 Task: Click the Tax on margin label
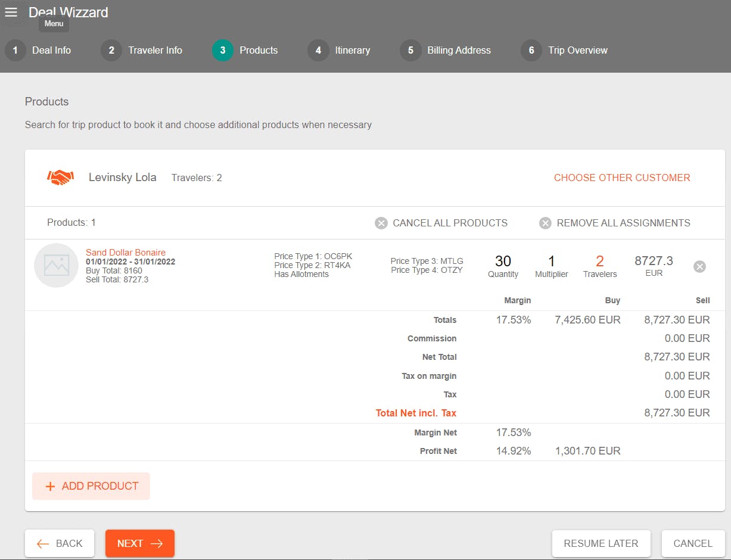click(x=430, y=376)
